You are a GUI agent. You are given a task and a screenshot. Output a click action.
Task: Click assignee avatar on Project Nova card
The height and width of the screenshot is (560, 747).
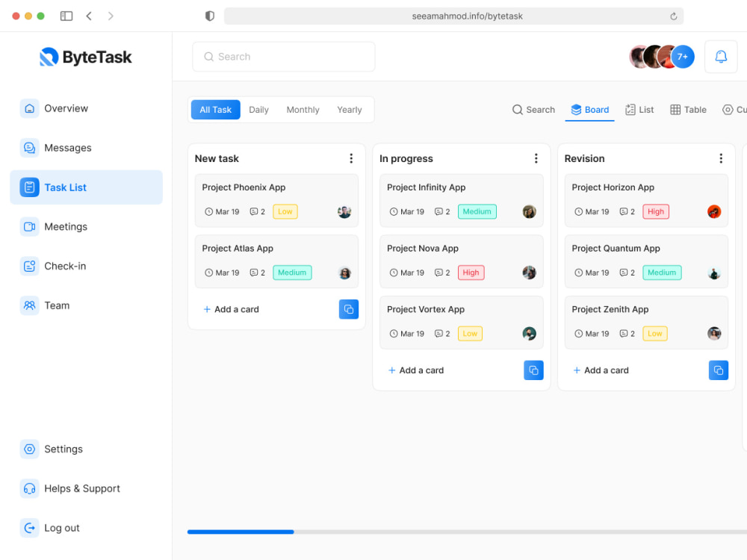click(530, 273)
